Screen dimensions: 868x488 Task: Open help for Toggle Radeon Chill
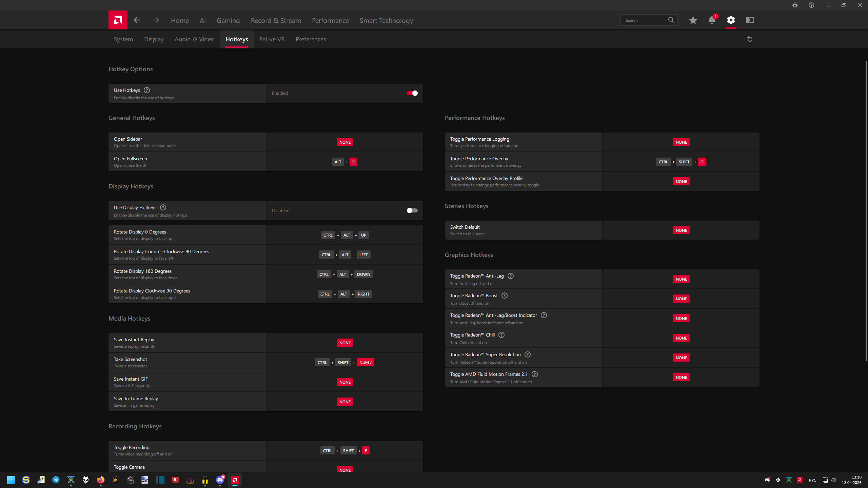click(501, 335)
